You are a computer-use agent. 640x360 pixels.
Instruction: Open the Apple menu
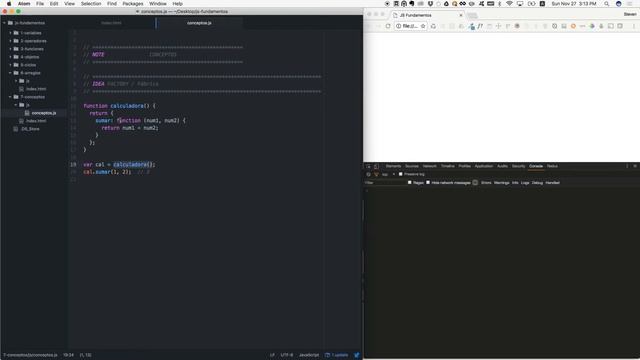pyautogui.click(x=9, y=4)
